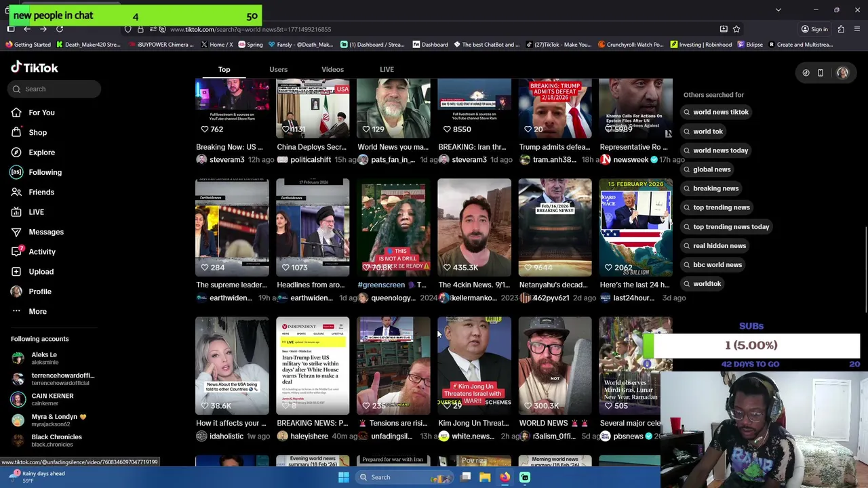868x488 pixels.
Task: Select bbc world news suggestion
Action: (713, 264)
